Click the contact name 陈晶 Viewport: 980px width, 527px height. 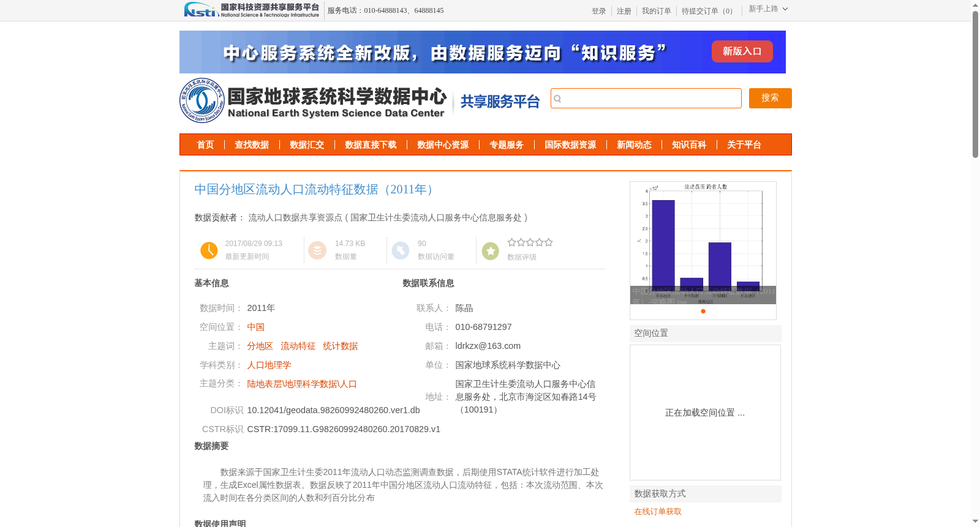pyautogui.click(x=464, y=308)
